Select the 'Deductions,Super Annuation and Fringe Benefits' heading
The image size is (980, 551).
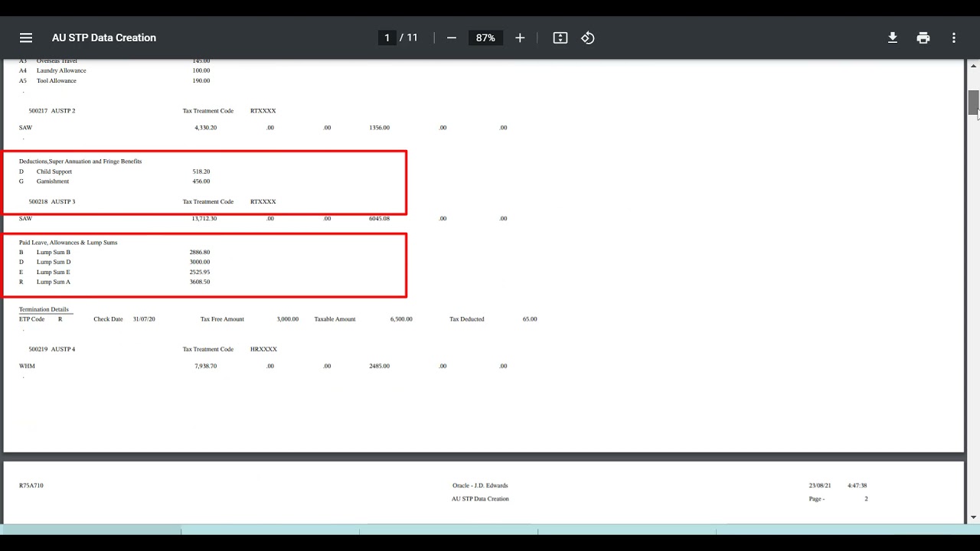80,161
